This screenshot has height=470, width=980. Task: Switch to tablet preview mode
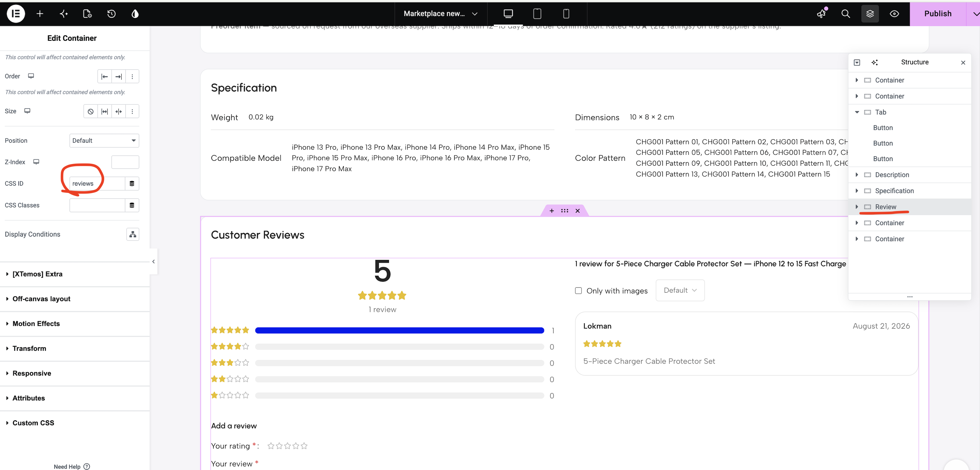[x=537, y=14]
